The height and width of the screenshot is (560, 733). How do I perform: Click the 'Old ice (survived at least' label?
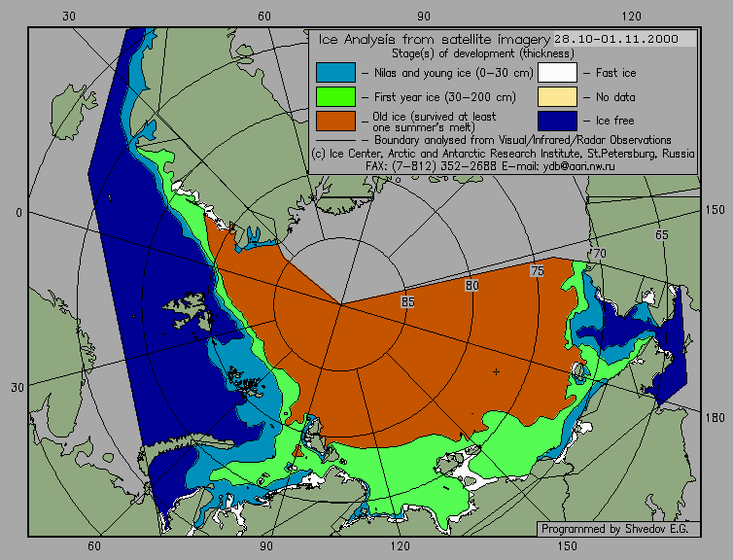pyautogui.click(x=435, y=117)
